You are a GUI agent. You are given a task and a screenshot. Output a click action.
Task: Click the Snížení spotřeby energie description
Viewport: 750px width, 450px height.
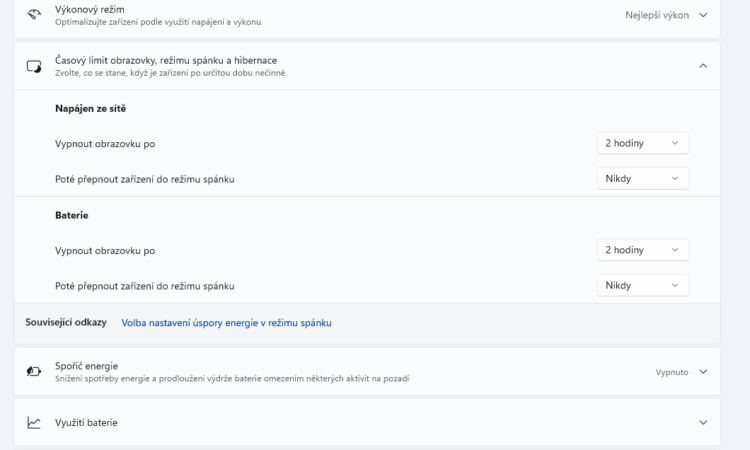[x=232, y=379]
